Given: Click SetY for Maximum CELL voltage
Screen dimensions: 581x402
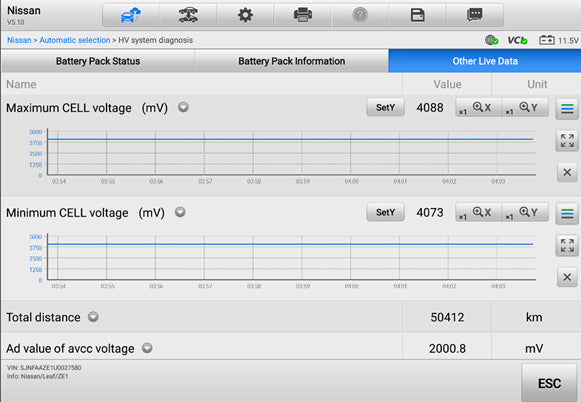Looking at the screenshot, I should click(385, 107).
